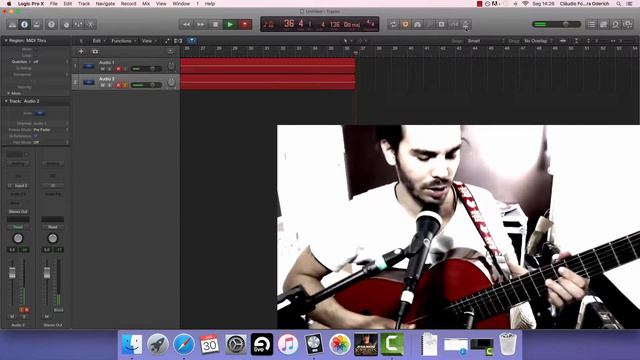
Task: Toggle the Metronome click button
Action: point(466,24)
